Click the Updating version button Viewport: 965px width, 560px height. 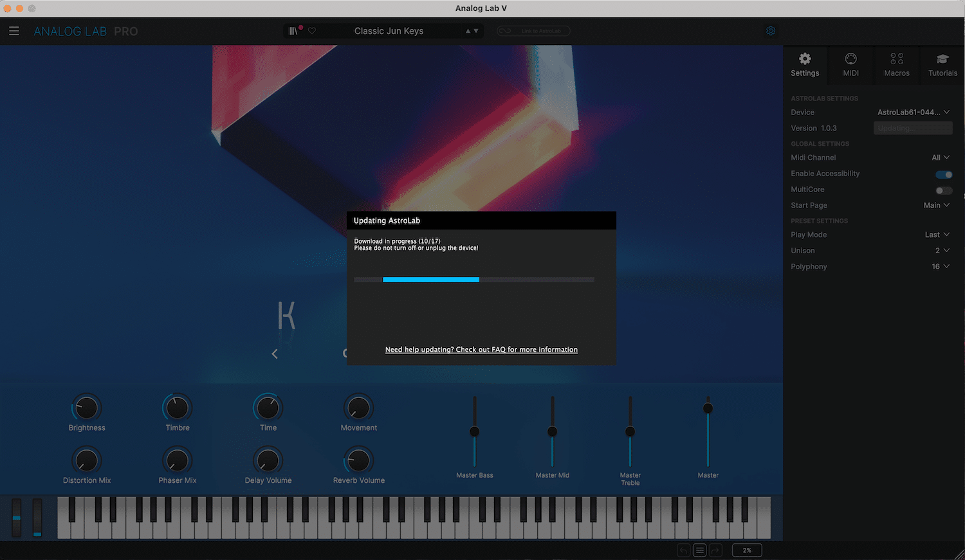click(913, 128)
